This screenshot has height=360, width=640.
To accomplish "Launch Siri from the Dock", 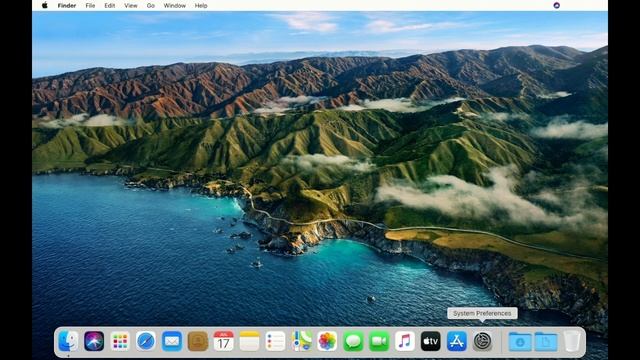I will point(94,341).
